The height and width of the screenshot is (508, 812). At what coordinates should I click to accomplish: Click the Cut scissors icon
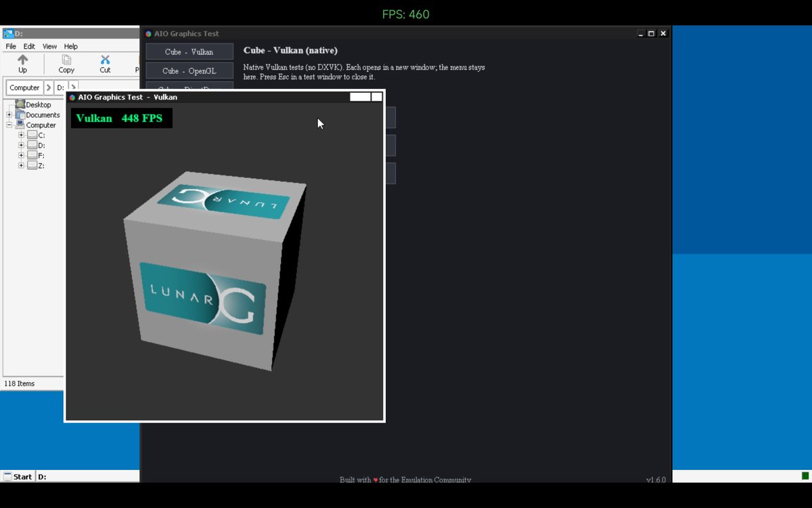coord(105,60)
